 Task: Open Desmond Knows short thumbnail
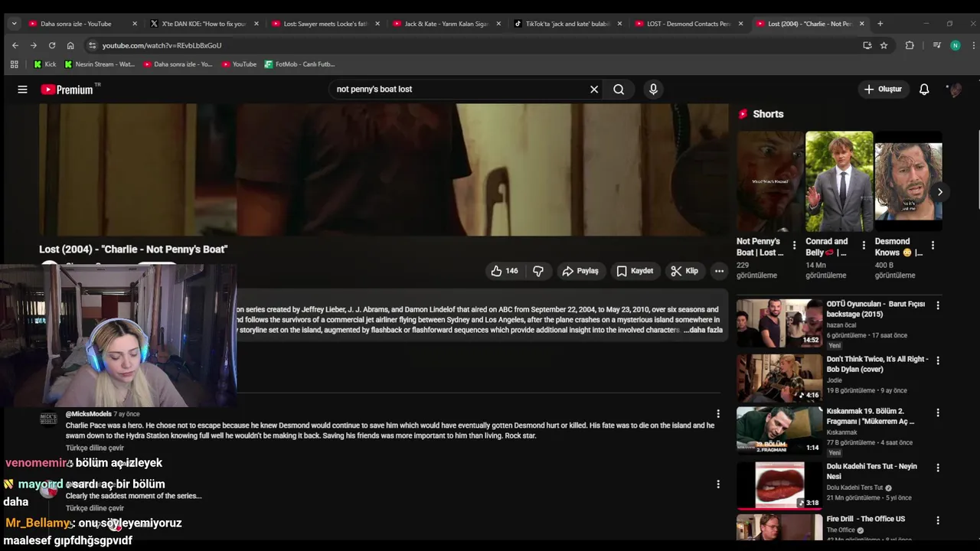click(908, 181)
